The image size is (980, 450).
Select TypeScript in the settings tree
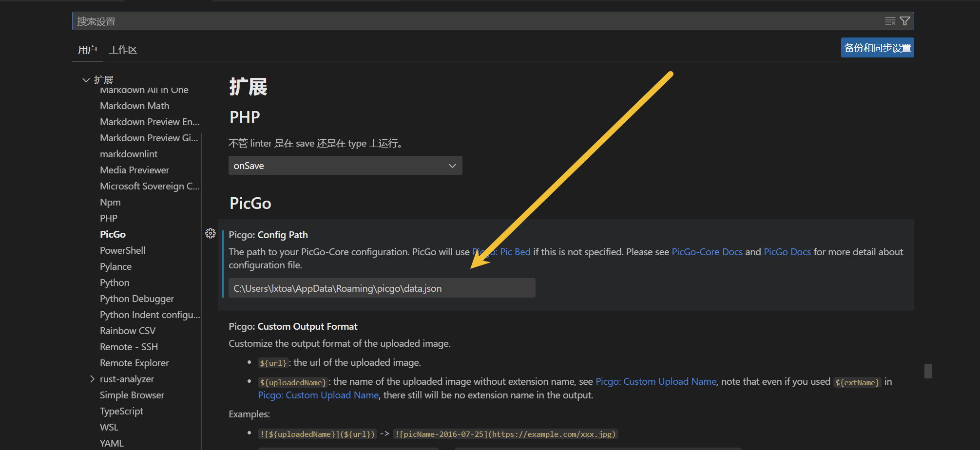[x=121, y=411]
